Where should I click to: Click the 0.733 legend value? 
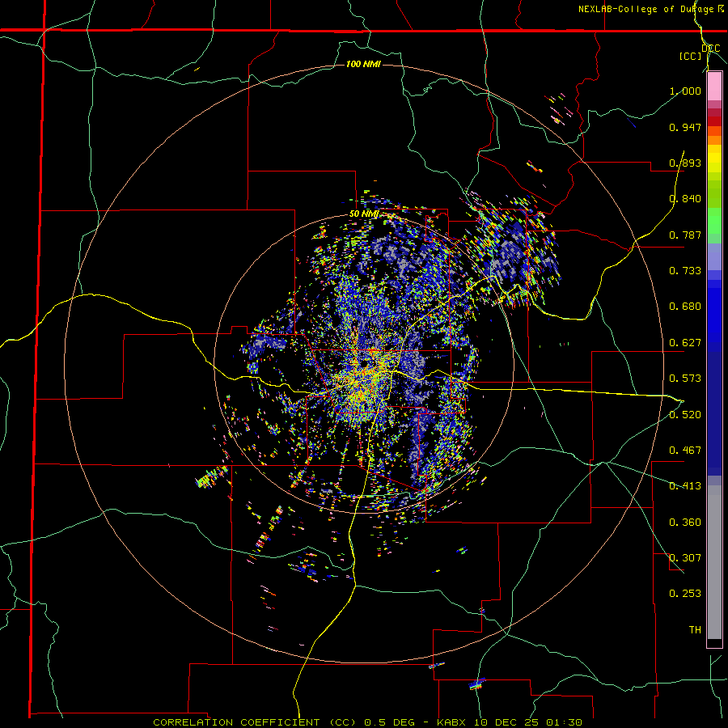[x=685, y=271]
